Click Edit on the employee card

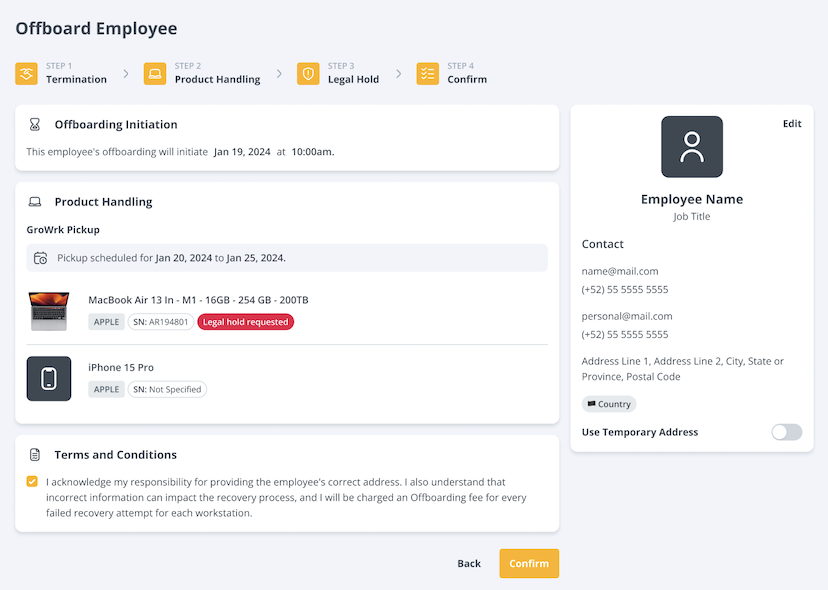(x=791, y=124)
